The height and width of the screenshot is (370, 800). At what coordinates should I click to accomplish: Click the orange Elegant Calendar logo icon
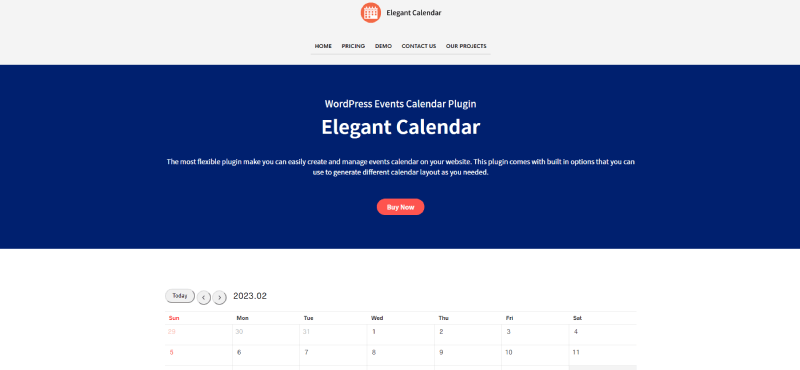tap(370, 13)
